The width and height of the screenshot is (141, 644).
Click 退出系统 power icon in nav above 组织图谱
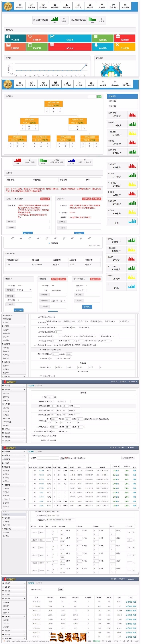tap(127, 83)
